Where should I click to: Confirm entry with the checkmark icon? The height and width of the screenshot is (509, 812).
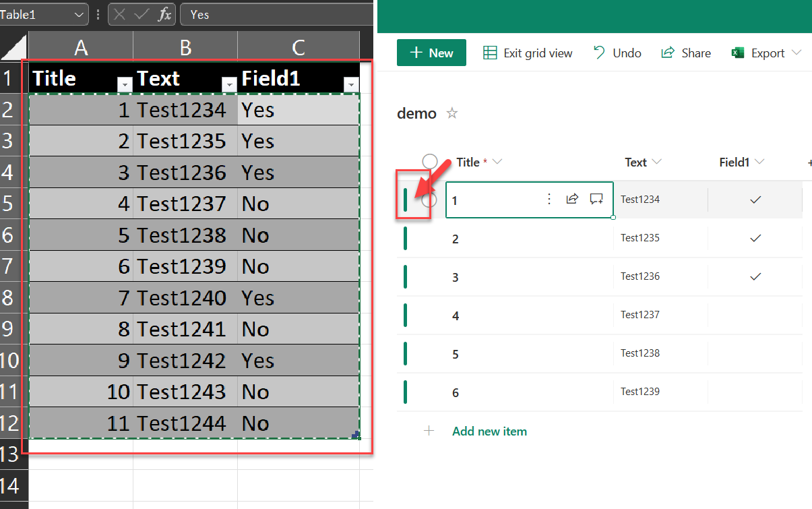click(x=142, y=14)
